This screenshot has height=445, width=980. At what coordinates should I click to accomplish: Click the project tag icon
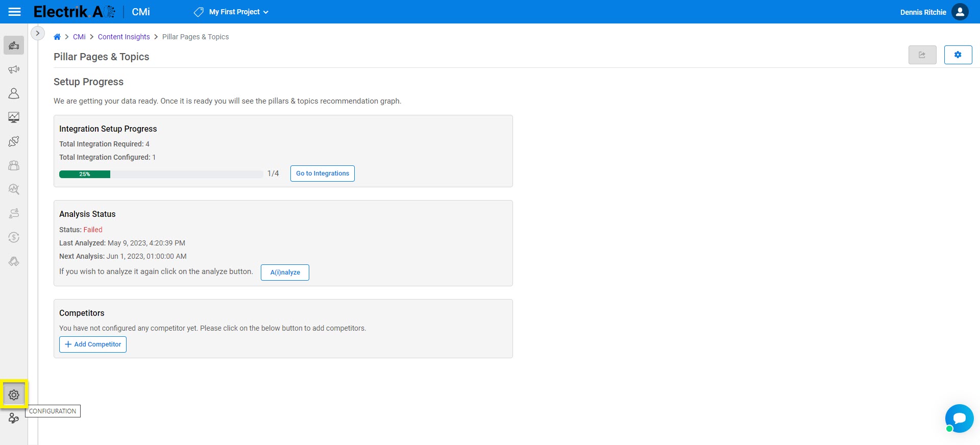(x=199, y=12)
